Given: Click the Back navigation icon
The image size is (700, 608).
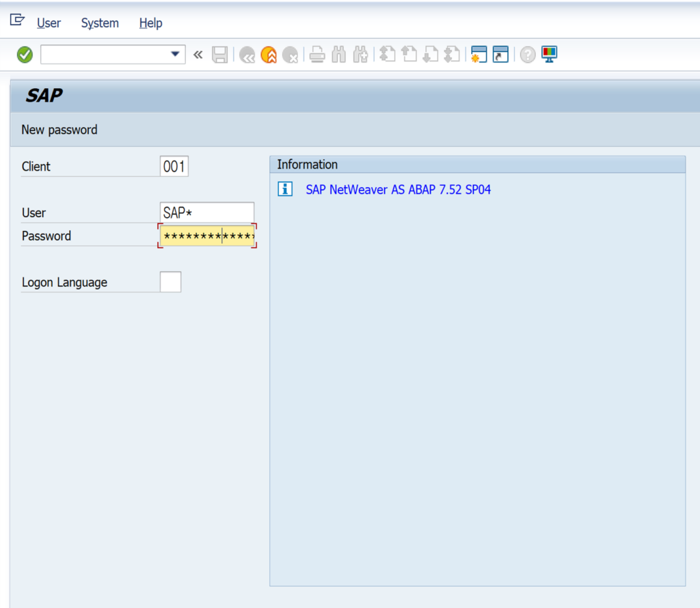Looking at the screenshot, I should click(247, 55).
